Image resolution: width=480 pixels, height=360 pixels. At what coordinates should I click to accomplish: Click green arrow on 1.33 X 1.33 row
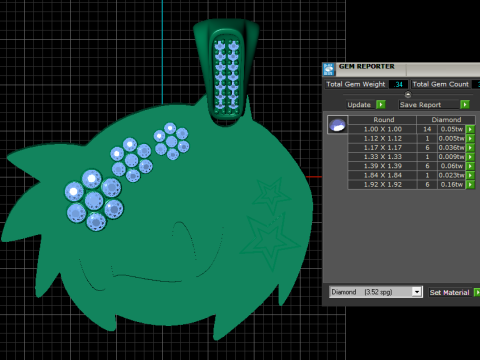coord(470,157)
